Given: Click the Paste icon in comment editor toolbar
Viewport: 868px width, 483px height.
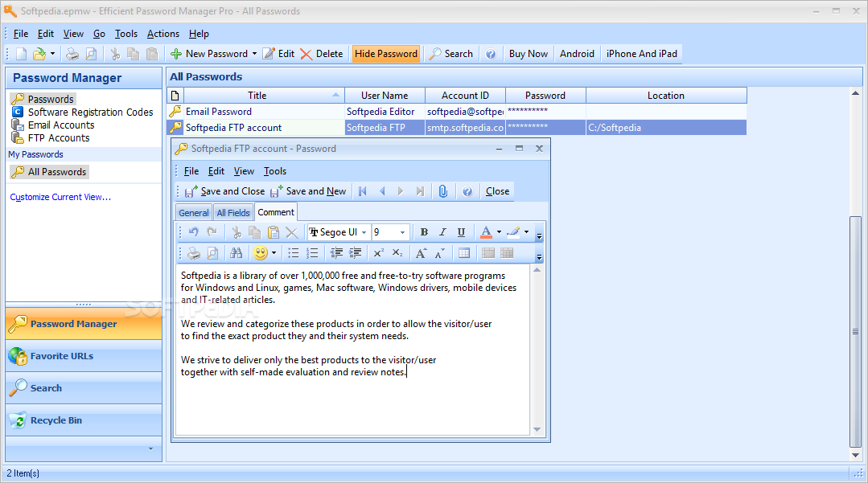Looking at the screenshot, I should click(x=273, y=232).
